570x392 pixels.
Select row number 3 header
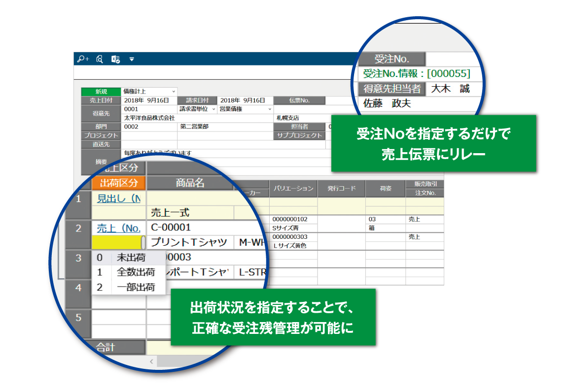tap(78, 258)
